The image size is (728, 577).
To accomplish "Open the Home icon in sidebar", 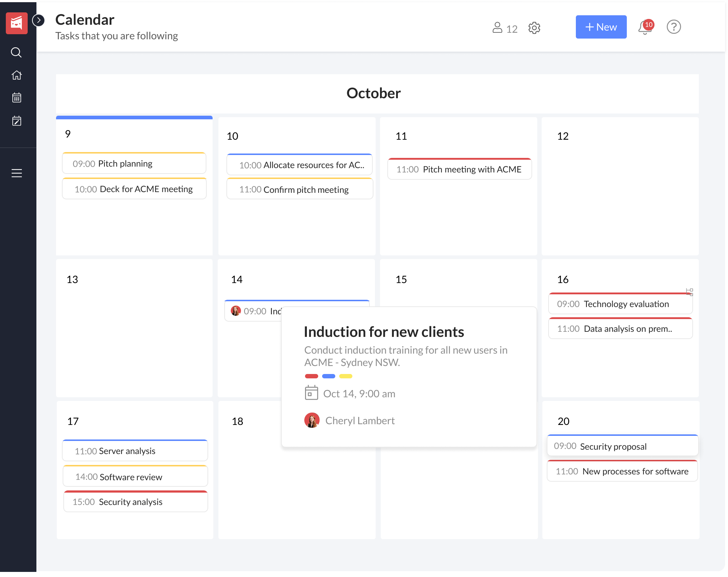I will coord(16,75).
